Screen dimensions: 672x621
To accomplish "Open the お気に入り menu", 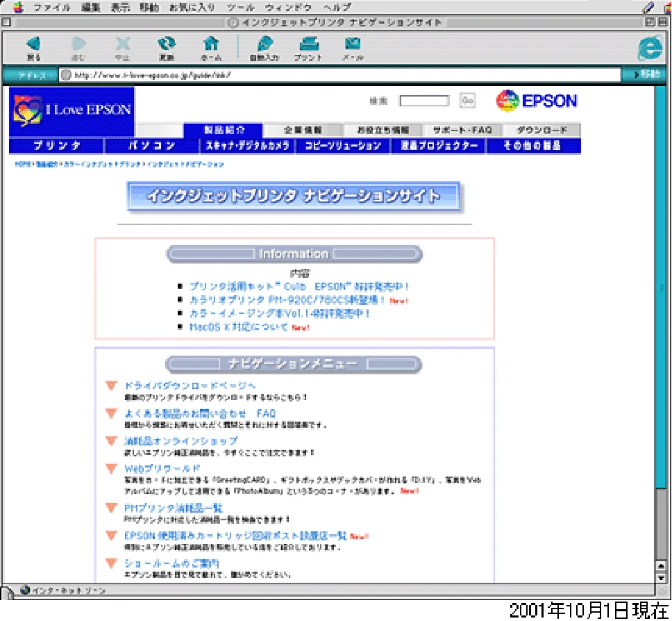I will (x=192, y=7).
